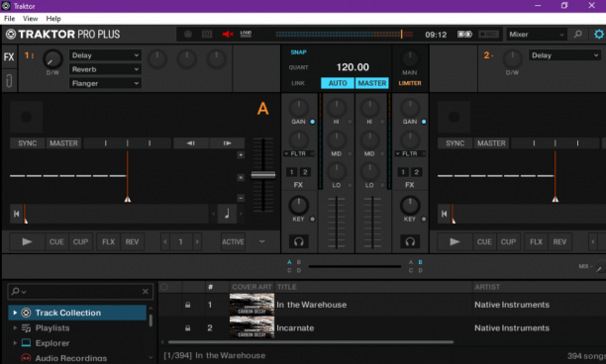The image size is (606, 364).
Task: Open the File menu
Action: point(9,19)
